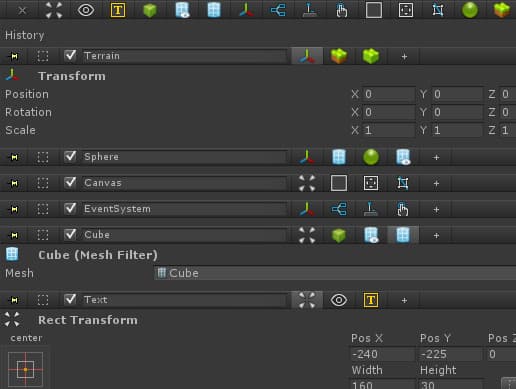The width and height of the screenshot is (516, 389).
Task: Click Graphic Raycaster icon in top toolbar
Action: 438,10
